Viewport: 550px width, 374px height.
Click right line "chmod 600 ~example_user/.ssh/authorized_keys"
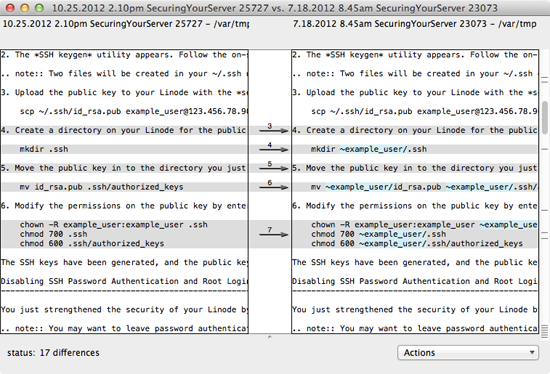(417, 243)
